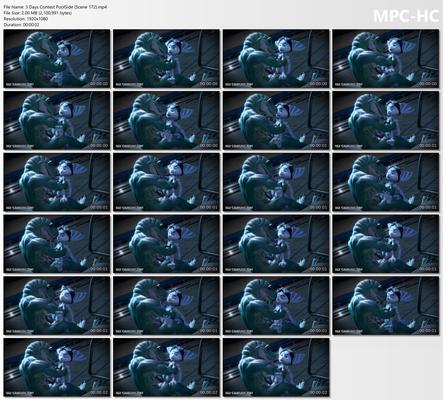
Task: Select the File Name header line
Action: [55, 7]
